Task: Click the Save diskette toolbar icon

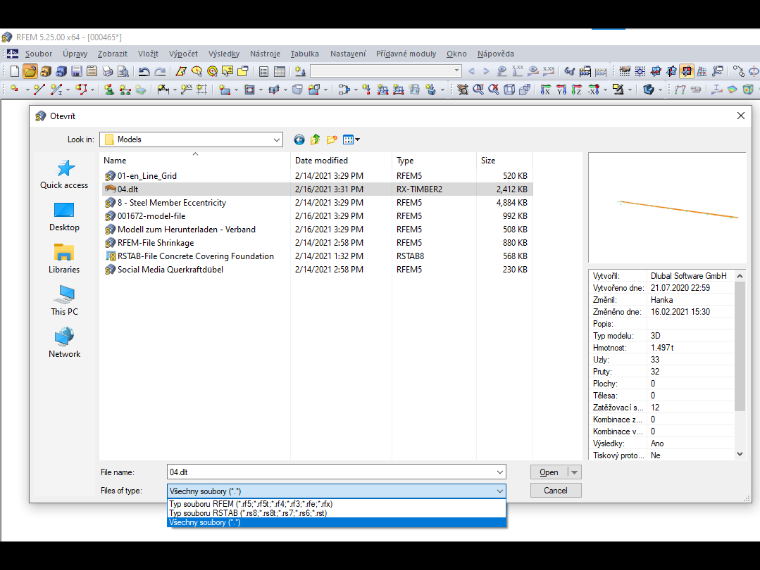Action: click(x=77, y=71)
